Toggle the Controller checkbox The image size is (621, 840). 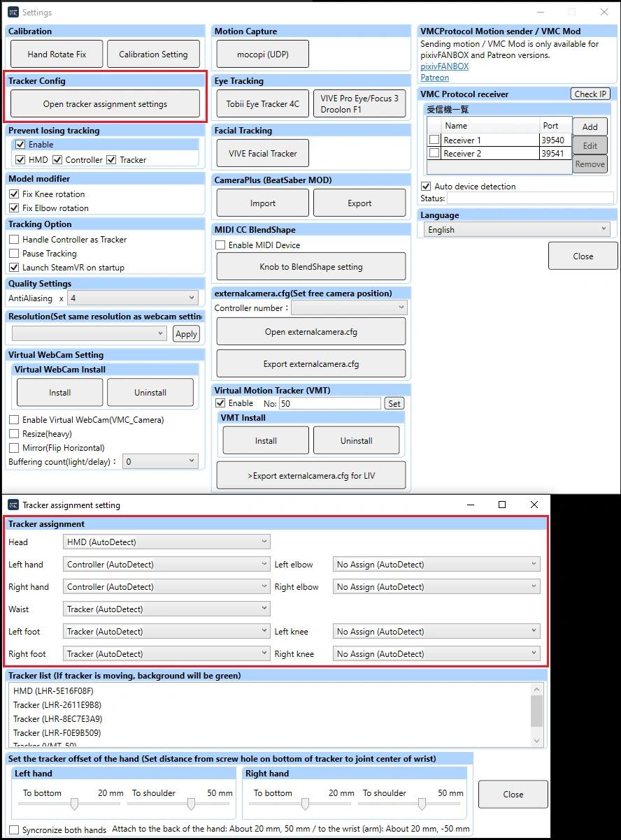pos(57,159)
